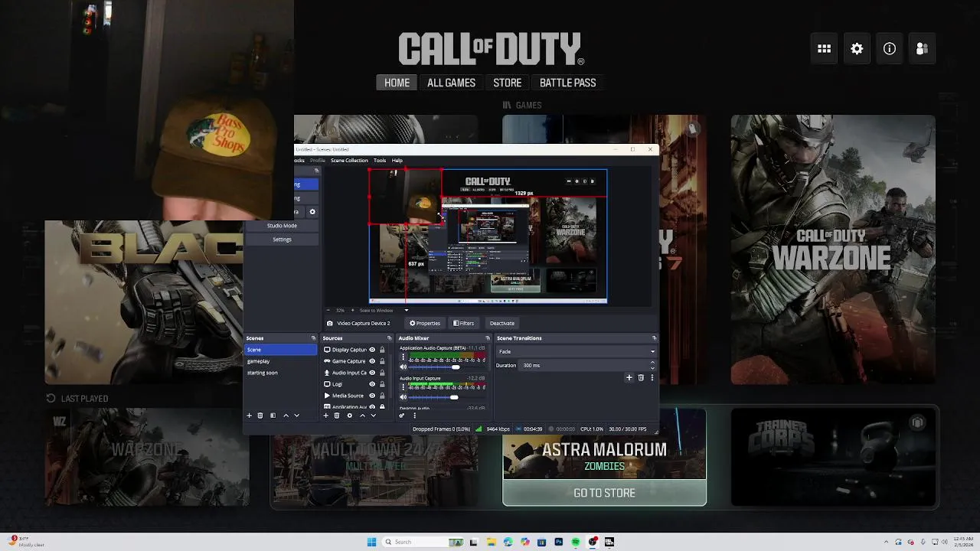
Task: Select the gameplay scene
Action: point(280,361)
